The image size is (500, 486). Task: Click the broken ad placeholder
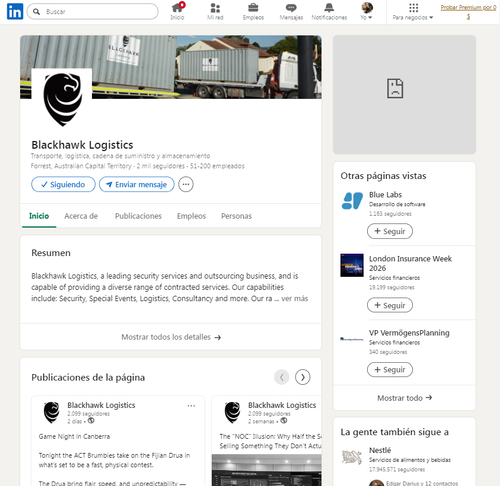click(x=404, y=95)
